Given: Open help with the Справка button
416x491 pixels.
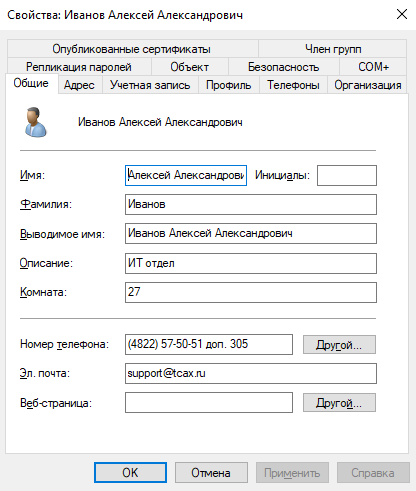Looking at the screenshot, I should point(373,472).
